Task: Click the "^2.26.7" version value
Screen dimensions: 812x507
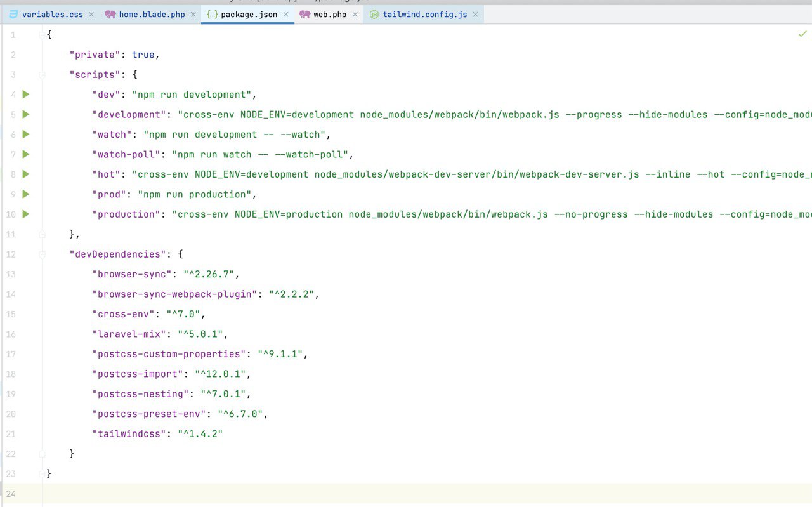Action: [x=209, y=274]
